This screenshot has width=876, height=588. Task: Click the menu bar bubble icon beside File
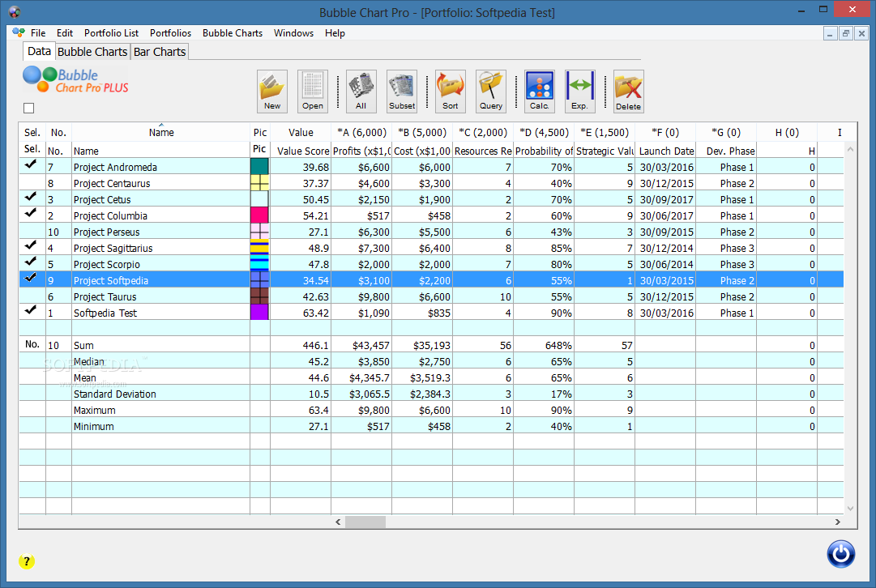click(x=19, y=33)
